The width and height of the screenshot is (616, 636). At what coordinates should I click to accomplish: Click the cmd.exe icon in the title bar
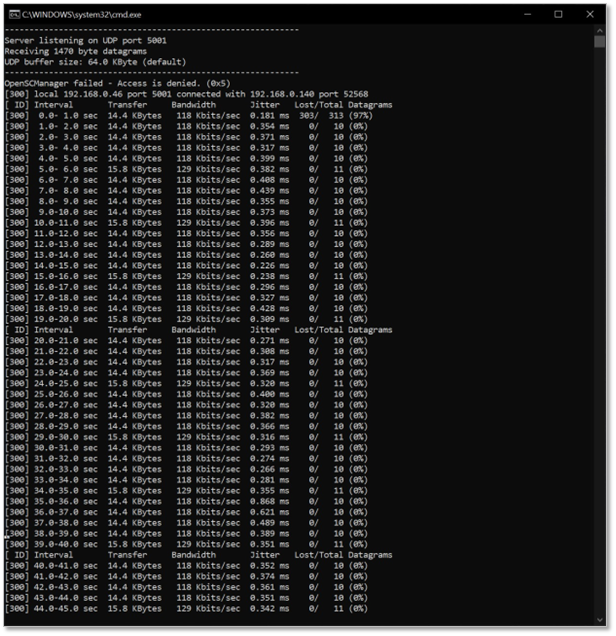(x=13, y=14)
